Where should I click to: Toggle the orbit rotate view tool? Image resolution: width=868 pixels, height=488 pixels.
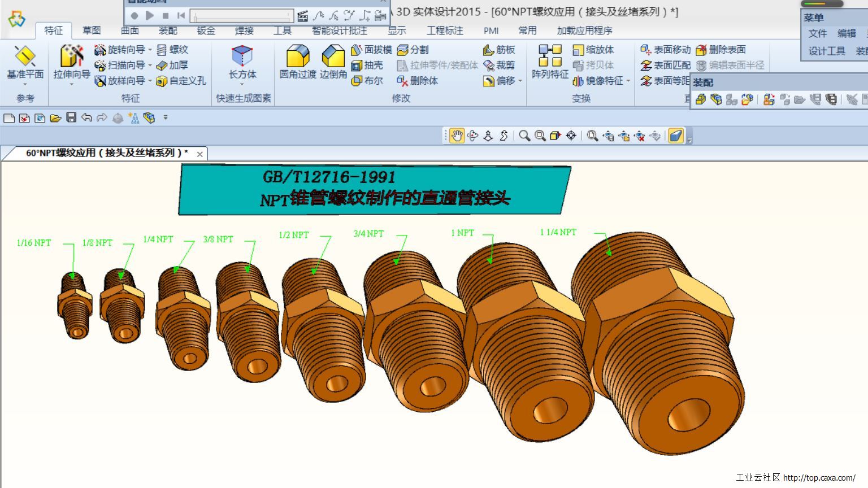click(x=472, y=136)
